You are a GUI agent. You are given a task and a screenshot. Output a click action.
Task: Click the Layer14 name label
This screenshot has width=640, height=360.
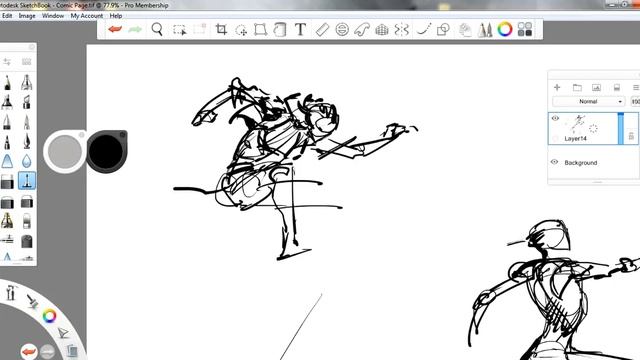click(x=576, y=139)
